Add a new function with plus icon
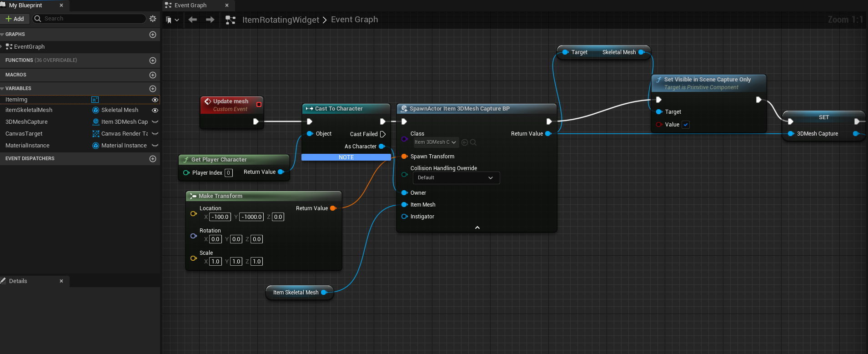 [153, 61]
